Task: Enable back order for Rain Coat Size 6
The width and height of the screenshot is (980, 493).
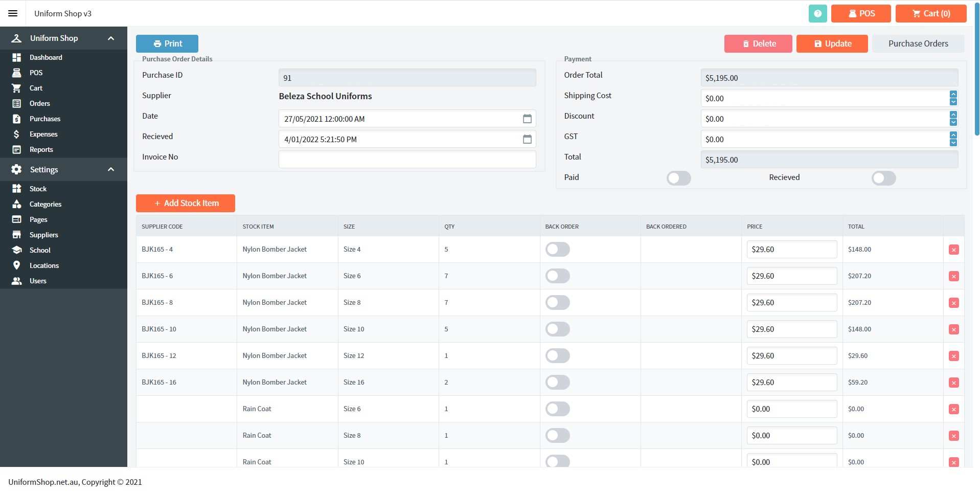Action: (558, 409)
